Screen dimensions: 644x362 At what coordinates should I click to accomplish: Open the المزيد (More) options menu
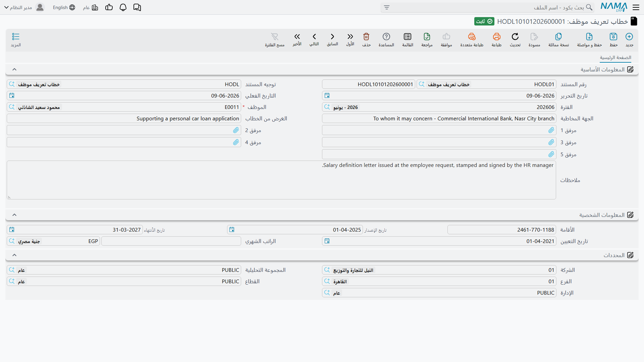coord(16,37)
